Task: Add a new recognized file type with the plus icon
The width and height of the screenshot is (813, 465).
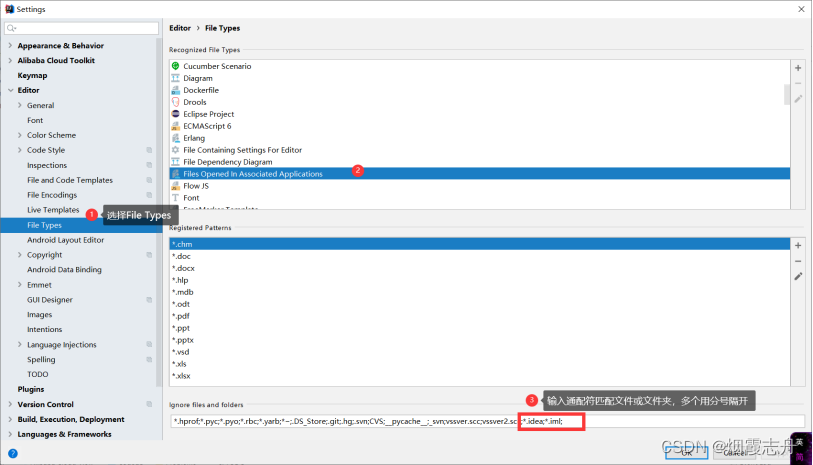Action: (798, 68)
